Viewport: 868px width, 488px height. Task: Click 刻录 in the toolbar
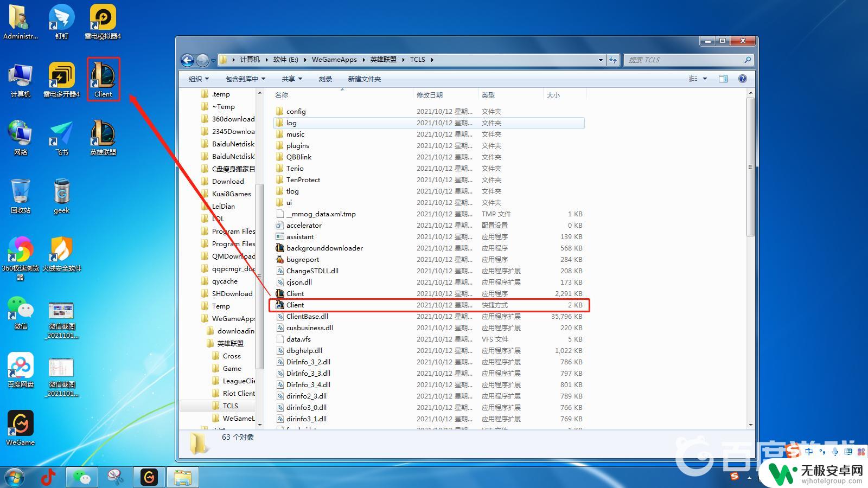[325, 79]
